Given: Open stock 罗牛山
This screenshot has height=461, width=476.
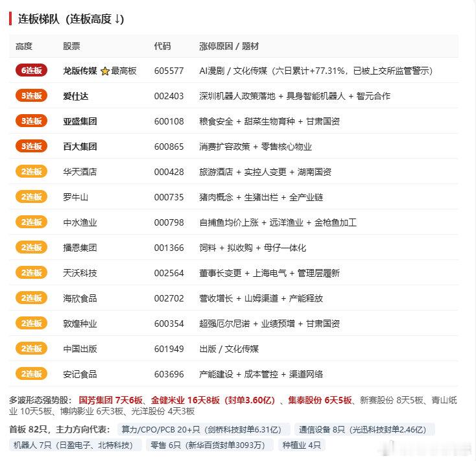Looking at the screenshot, I should tap(76, 197).
